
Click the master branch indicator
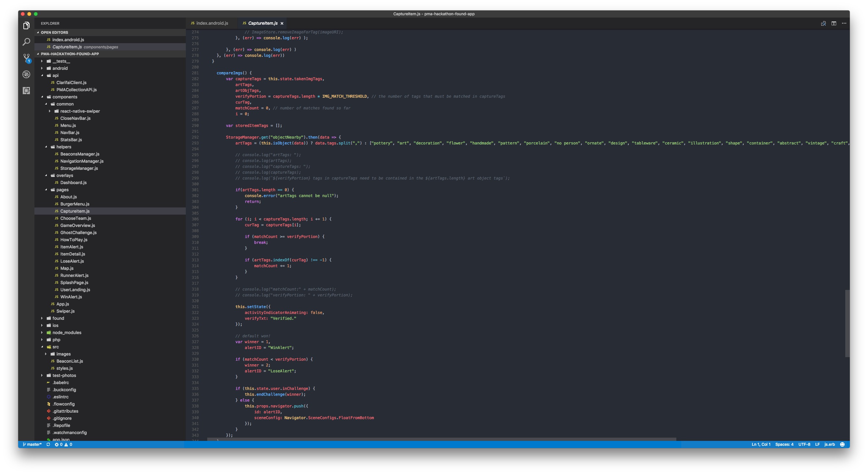pos(32,444)
